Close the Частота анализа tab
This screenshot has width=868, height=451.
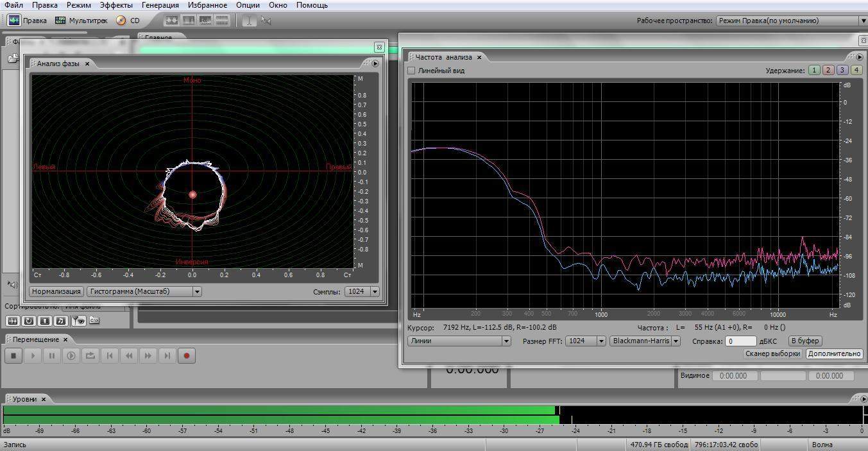pyautogui.click(x=479, y=57)
